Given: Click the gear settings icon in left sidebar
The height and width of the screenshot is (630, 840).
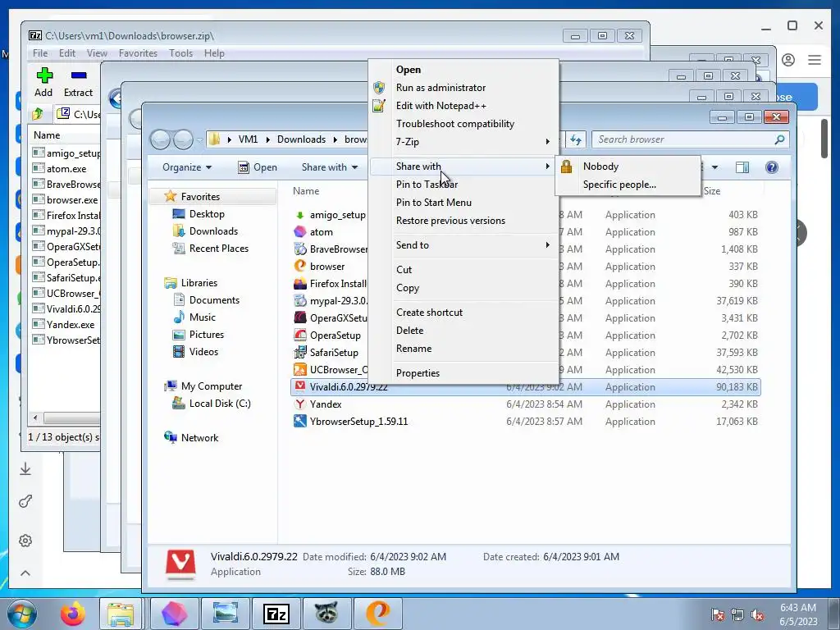Looking at the screenshot, I should pos(25,541).
